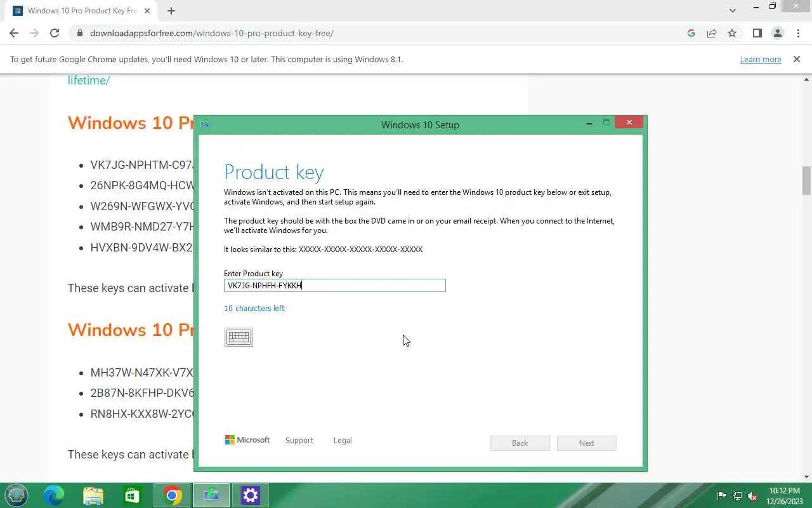Reload the Chrome page
The width and height of the screenshot is (812, 508).
coord(55,33)
